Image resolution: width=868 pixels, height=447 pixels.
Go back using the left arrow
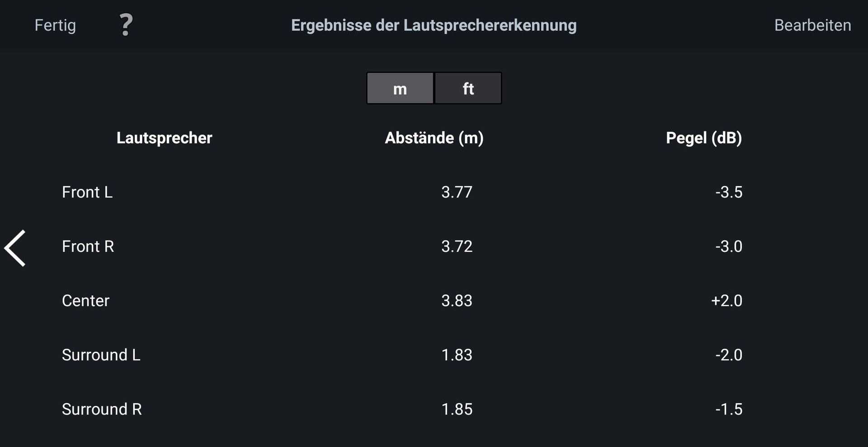coord(15,248)
